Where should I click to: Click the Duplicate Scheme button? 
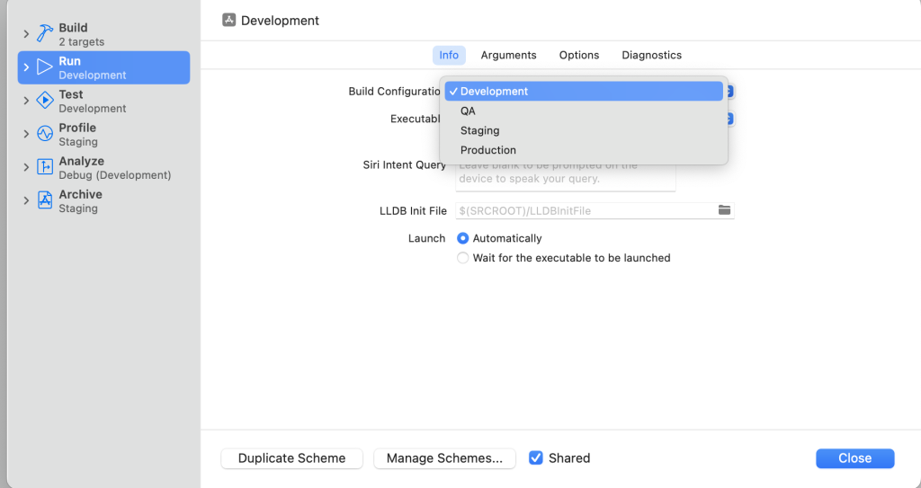pyautogui.click(x=292, y=458)
